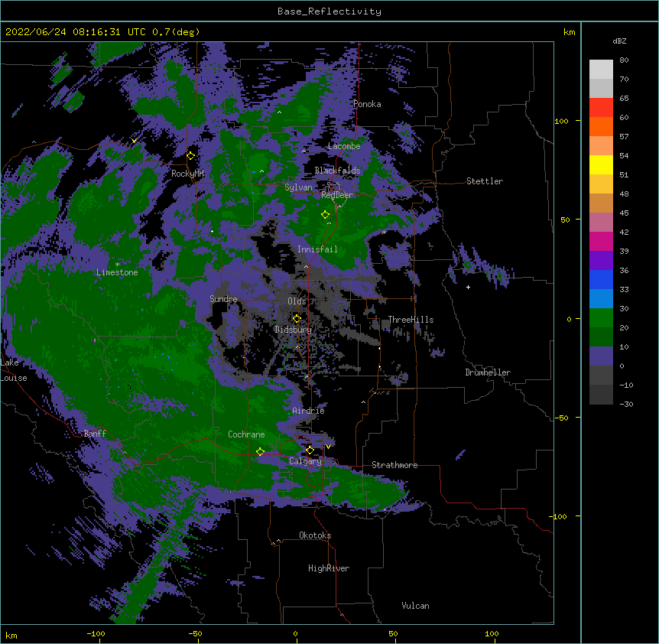Click the Stettler label

(485, 181)
